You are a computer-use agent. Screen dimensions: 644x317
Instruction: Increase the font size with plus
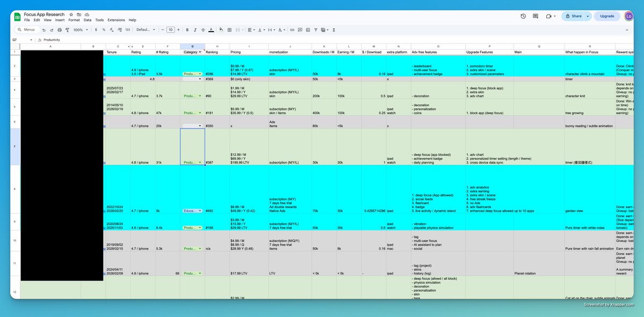click(178, 30)
